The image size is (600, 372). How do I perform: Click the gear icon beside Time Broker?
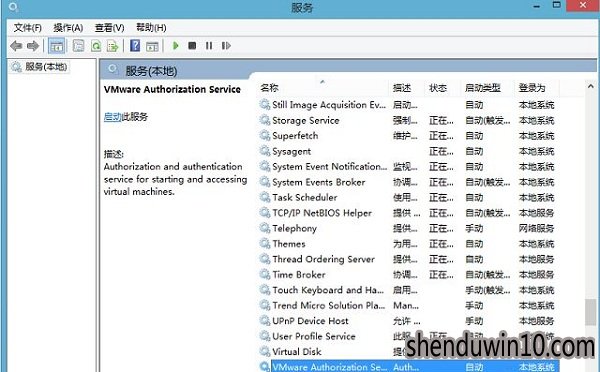pyautogui.click(x=265, y=274)
